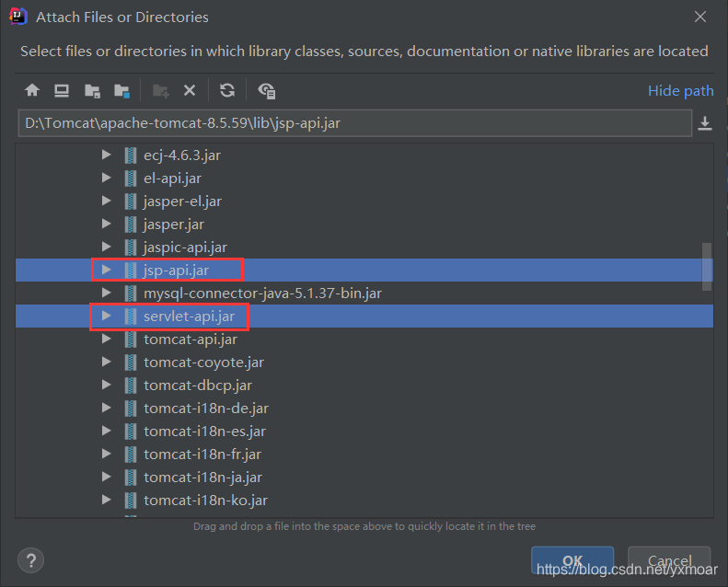Create a new folder
Screen dimensions: 728x587
(161, 90)
